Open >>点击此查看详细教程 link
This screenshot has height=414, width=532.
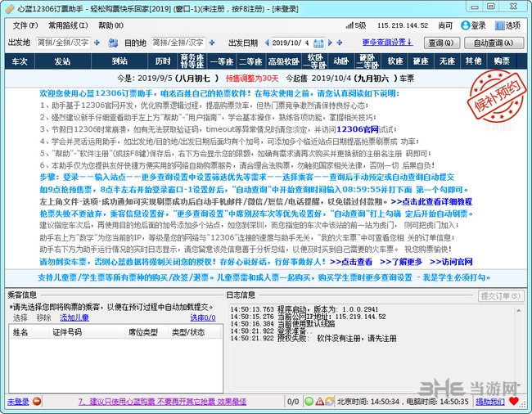click(431, 202)
